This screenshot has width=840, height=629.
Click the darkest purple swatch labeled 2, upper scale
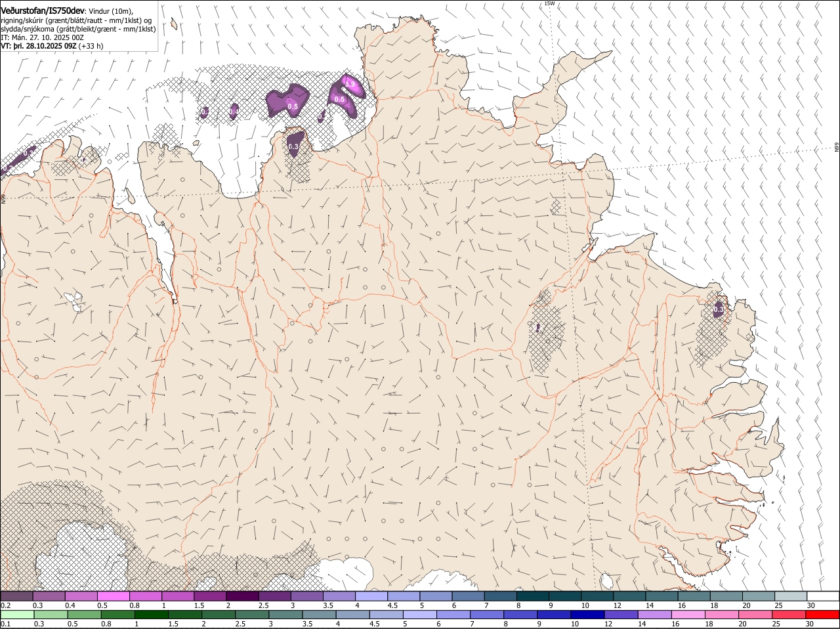tap(241, 596)
